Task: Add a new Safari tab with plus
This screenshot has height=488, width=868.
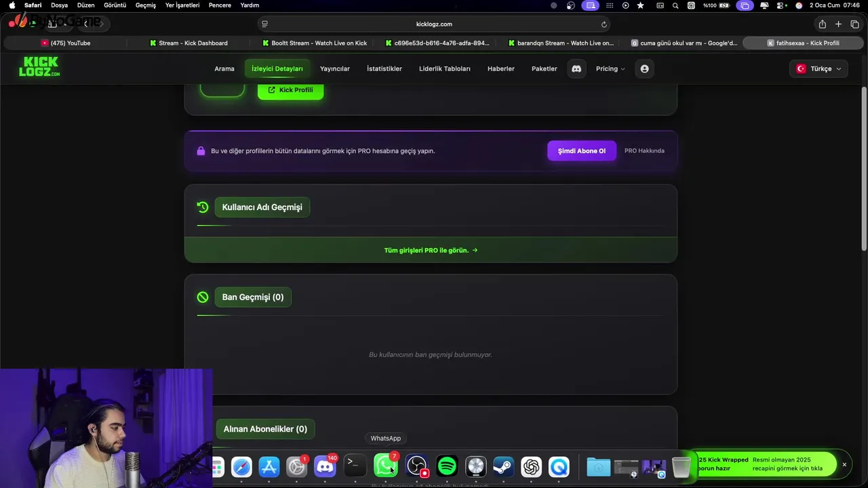Action: pyautogui.click(x=838, y=24)
